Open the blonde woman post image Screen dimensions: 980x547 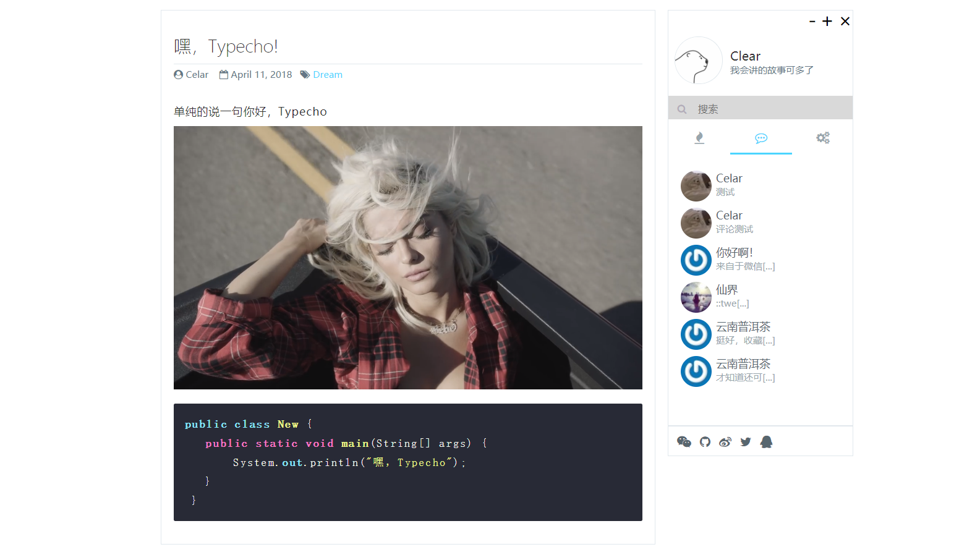pyautogui.click(x=408, y=258)
